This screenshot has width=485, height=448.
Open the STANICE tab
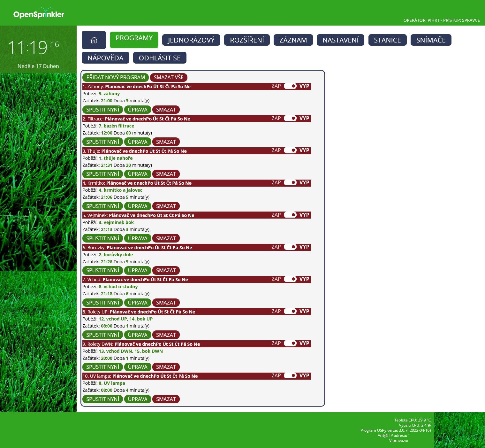pyautogui.click(x=387, y=40)
